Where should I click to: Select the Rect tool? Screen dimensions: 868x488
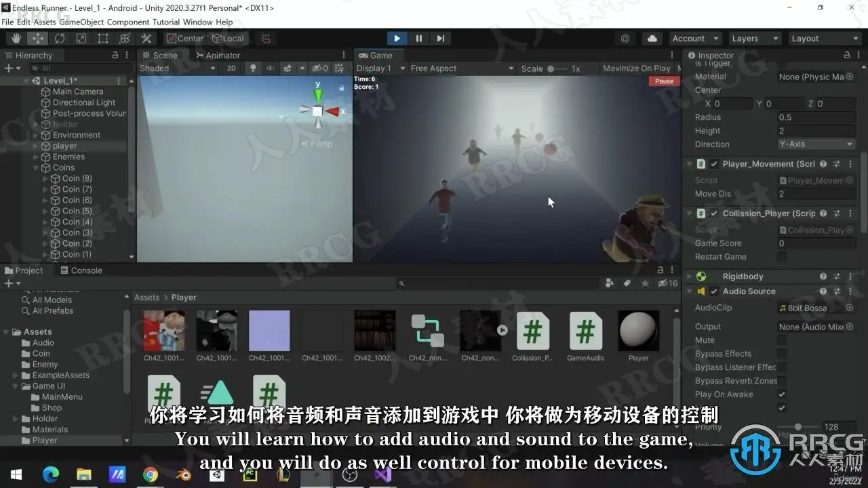tap(103, 39)
